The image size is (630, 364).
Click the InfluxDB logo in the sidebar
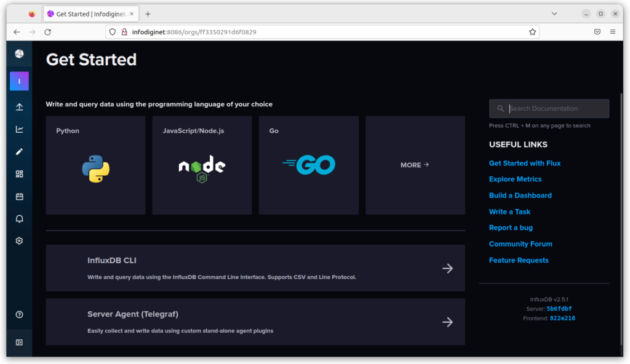pos(19,54)
